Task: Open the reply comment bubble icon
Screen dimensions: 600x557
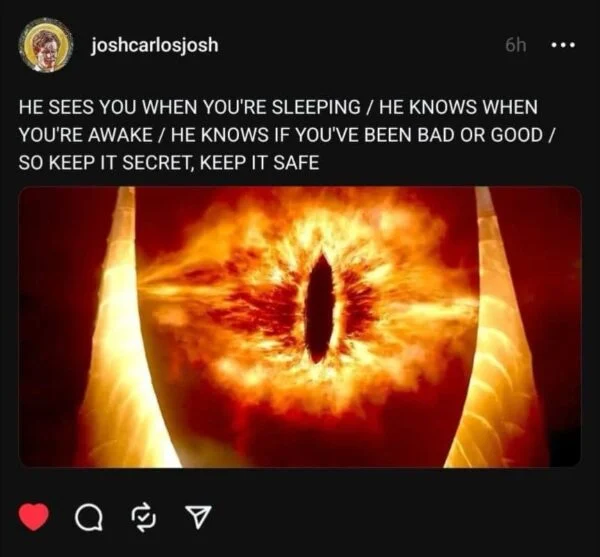Action: (89, 518)
